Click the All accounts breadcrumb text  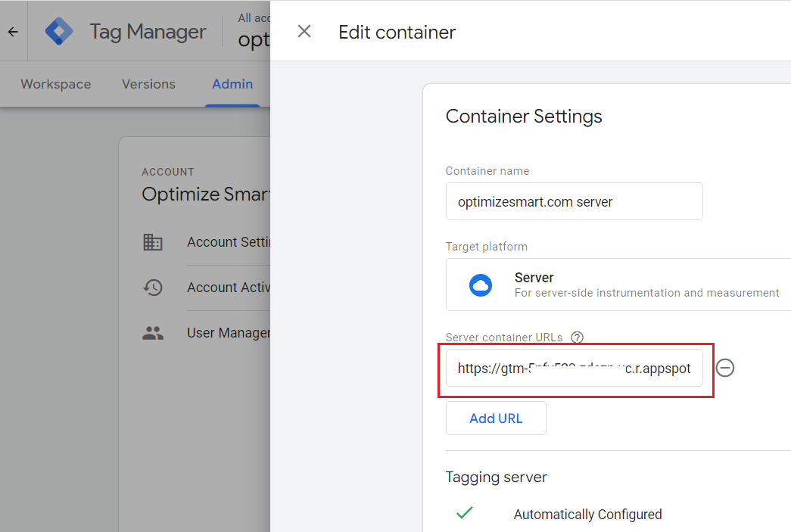point(254,18)
